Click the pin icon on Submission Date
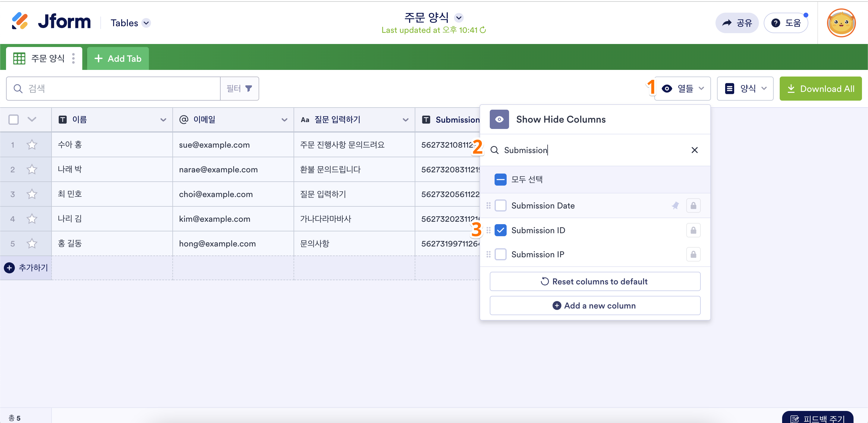This screenshot has height=423, width=868. (675, 205)
